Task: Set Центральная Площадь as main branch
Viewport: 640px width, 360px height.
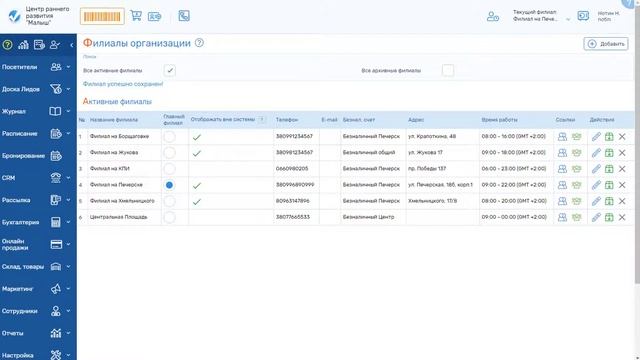Action: (x=169, y=217)
